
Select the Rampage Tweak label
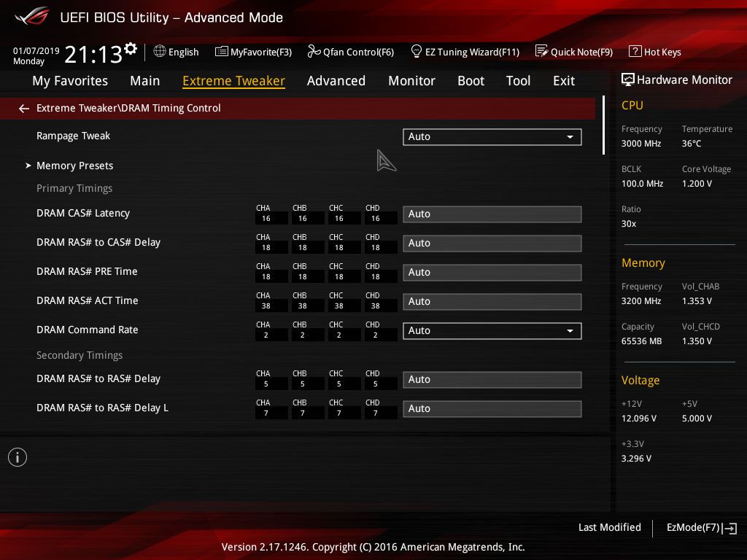coord(73,136)
